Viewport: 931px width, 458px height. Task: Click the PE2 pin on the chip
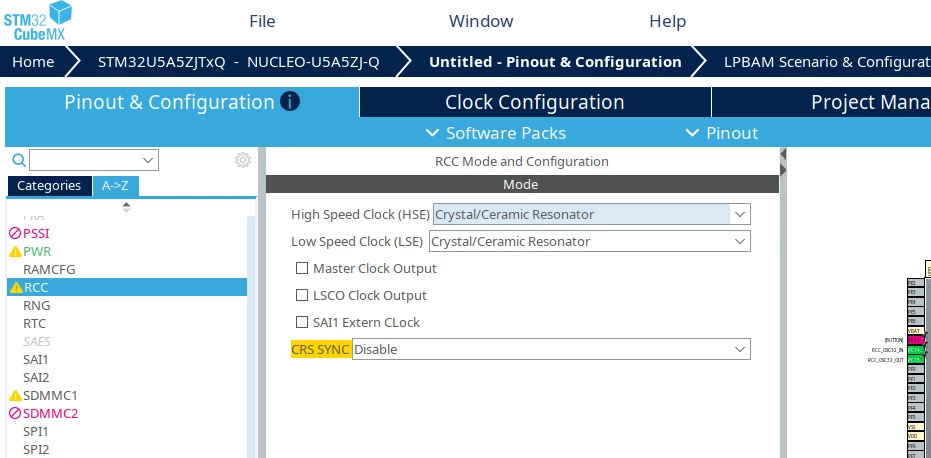(916, 283)
